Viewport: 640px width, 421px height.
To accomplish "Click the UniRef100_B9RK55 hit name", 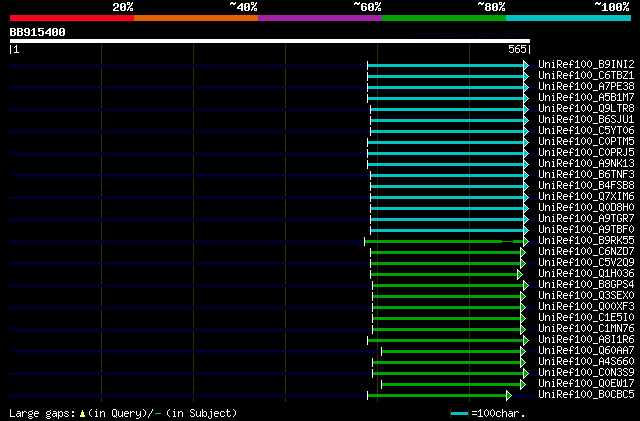I will coord(586,241).
